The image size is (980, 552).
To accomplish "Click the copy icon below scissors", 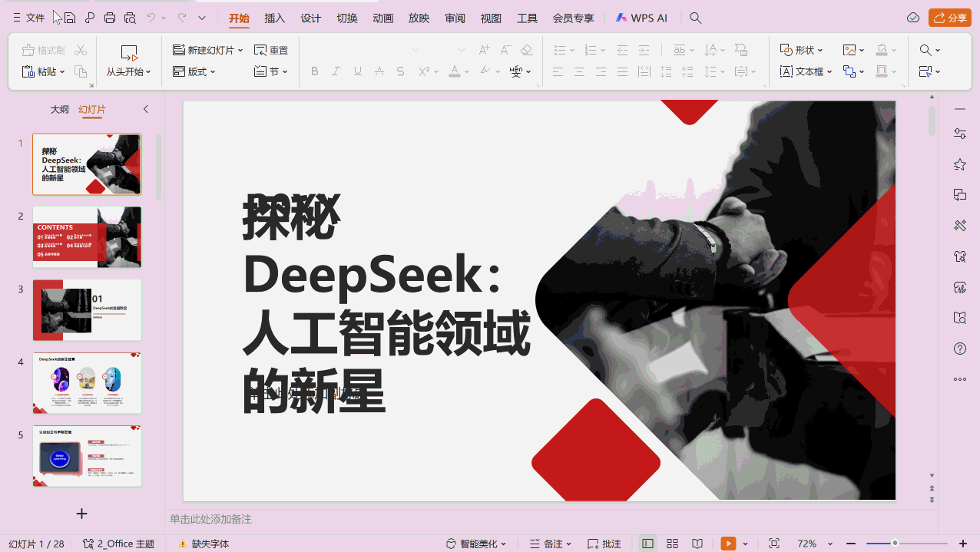I will (x=81, y=71).
